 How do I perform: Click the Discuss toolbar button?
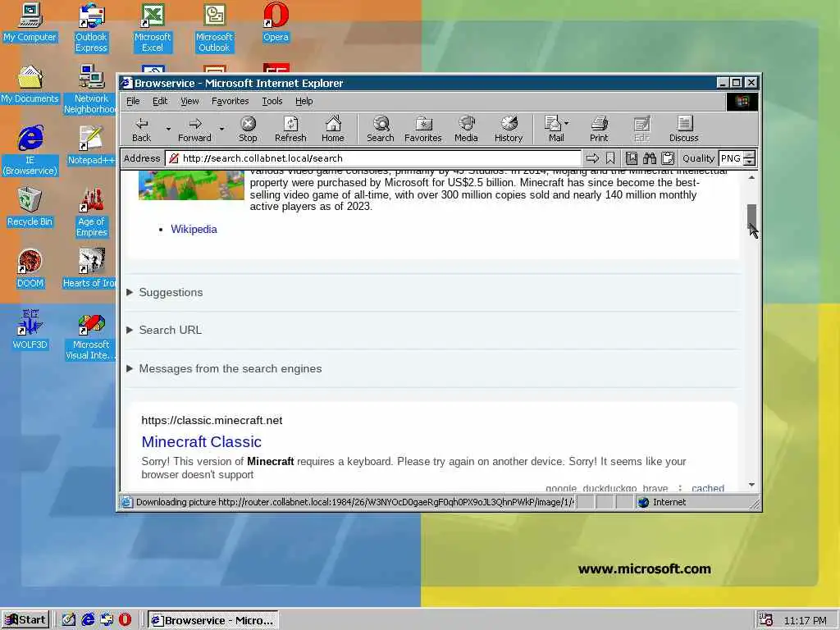point(683,129)
